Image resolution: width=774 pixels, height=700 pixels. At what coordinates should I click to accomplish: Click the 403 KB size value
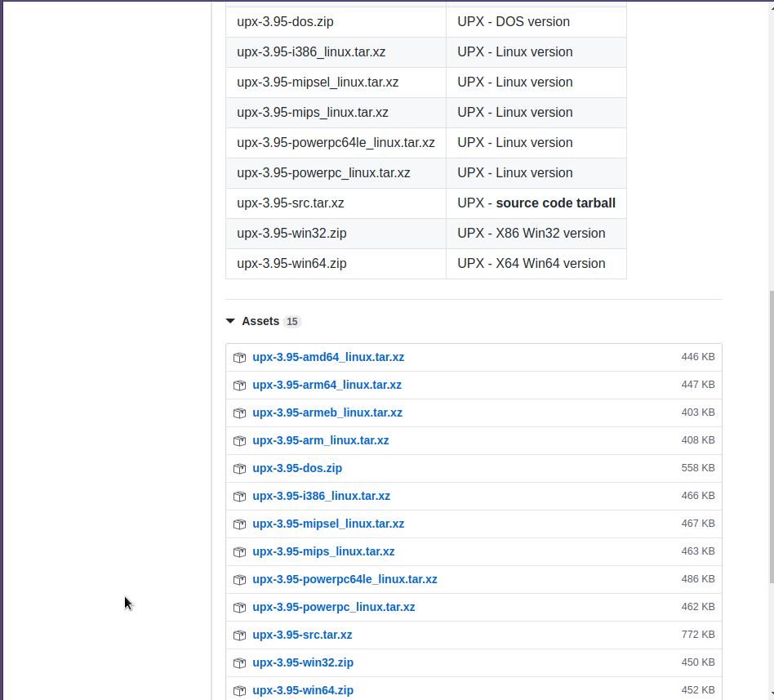698,412
